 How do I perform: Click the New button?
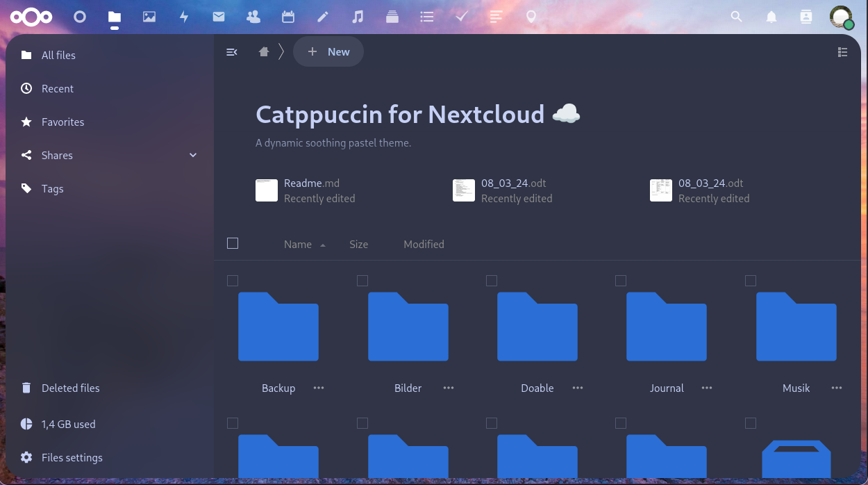click(328, 52)
